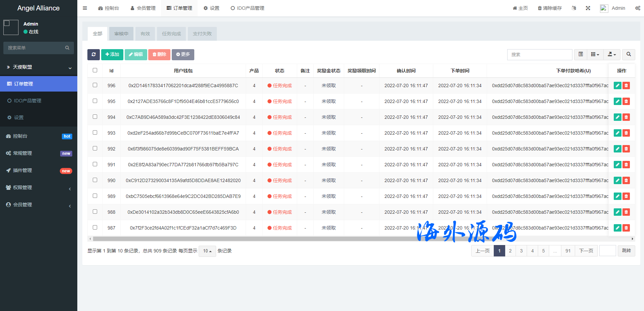Click the hamburger sidebar toggle icon
The height and width of the screenshot is (311, 644).
(85, 8)
